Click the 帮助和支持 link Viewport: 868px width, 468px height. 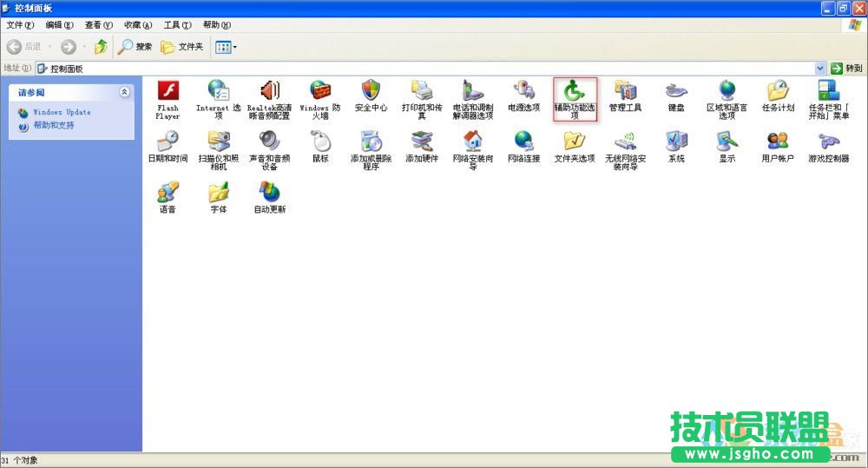click(54, 126)
